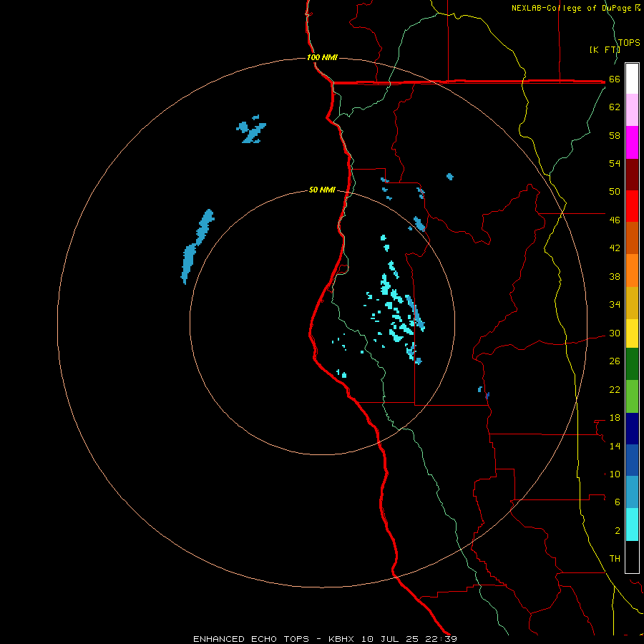This screenshot has height=644, width=644.
Task: Click the 62 value in the legend
Action: (x=615, y=107)
